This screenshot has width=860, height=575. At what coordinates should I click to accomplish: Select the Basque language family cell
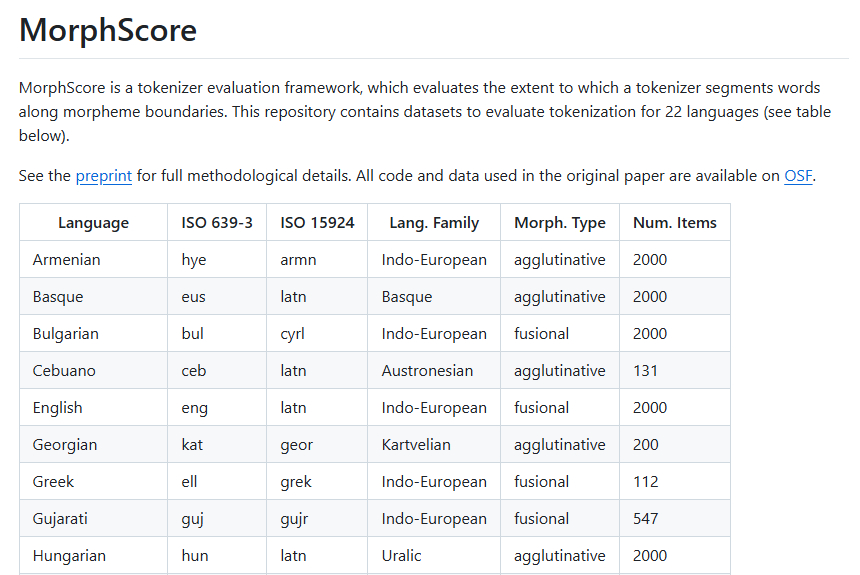(x=407, y=297)
